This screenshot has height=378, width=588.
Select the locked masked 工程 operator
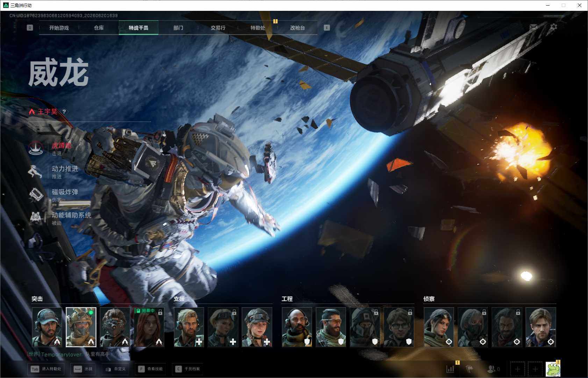click(365, 327)
